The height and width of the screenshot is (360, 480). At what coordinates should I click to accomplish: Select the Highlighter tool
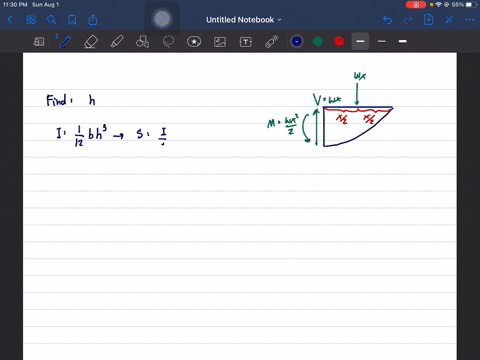(117, 42)
